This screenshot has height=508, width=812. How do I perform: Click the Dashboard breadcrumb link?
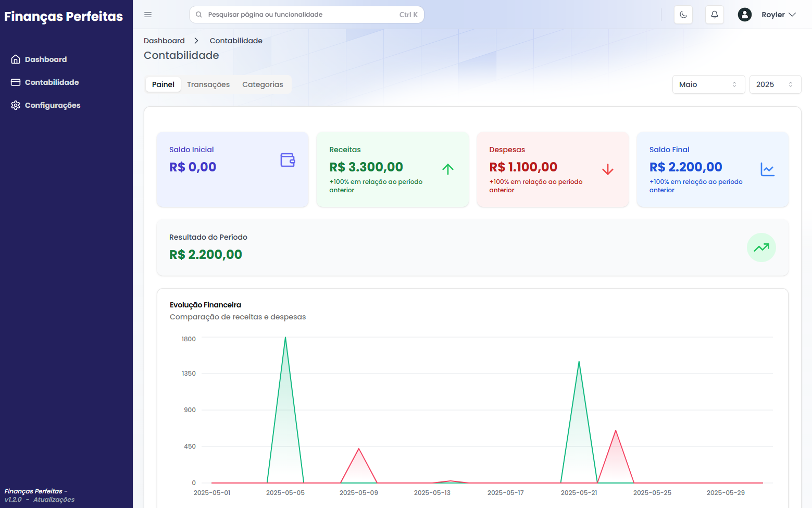click(164, 41)
